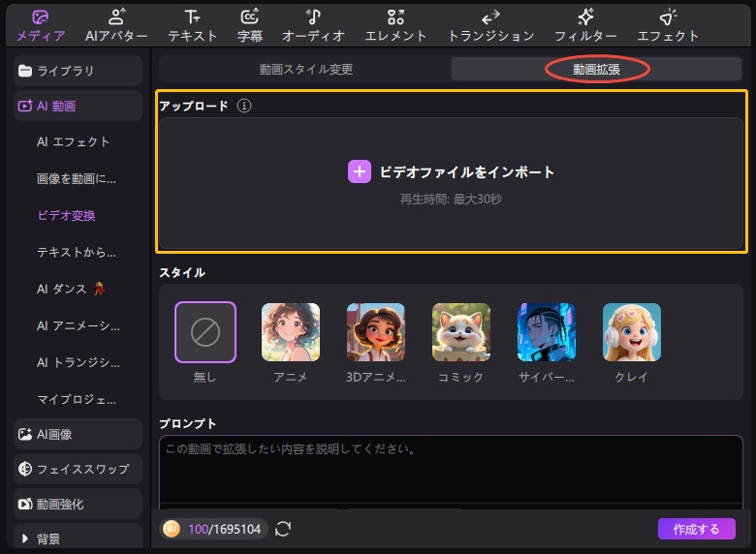This screenshot has height=554, width=756.
Task: Open the オーディオ panel icon
Action: [x=313, y=17]
